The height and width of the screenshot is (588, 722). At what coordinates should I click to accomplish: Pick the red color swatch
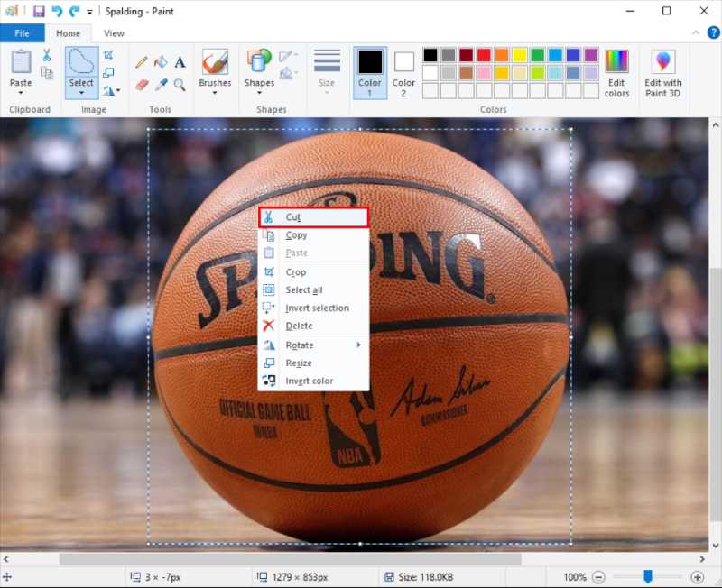click(484, 55)
